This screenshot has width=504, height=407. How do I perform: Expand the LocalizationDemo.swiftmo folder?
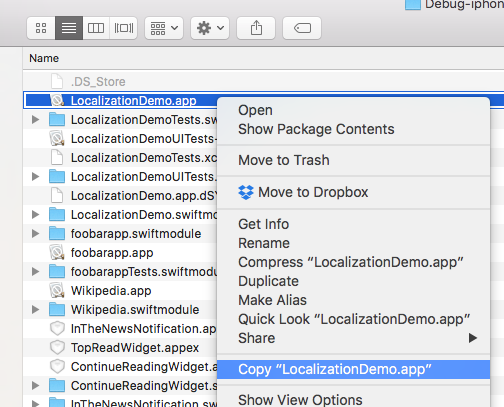[35, 215]
